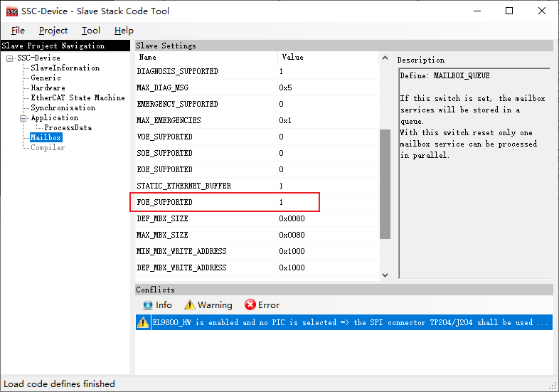
Task: Collapse the Application tree node
Action: [x=23, y=118]
